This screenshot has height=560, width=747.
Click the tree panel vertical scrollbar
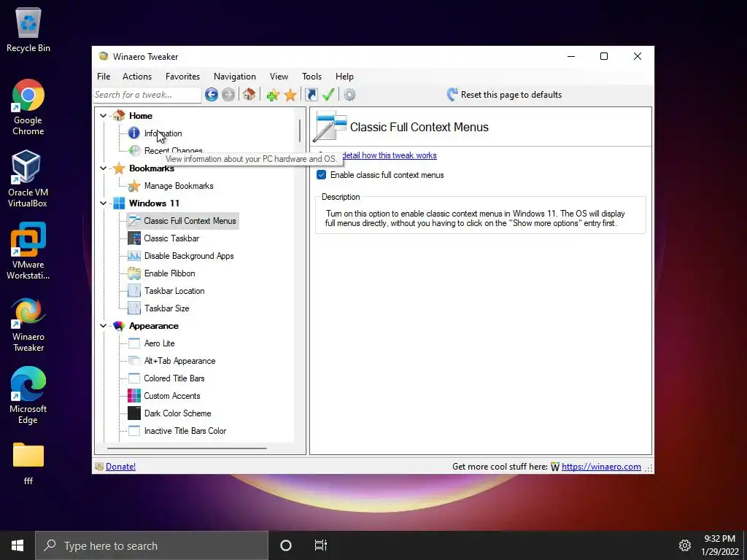click(300, 131)
